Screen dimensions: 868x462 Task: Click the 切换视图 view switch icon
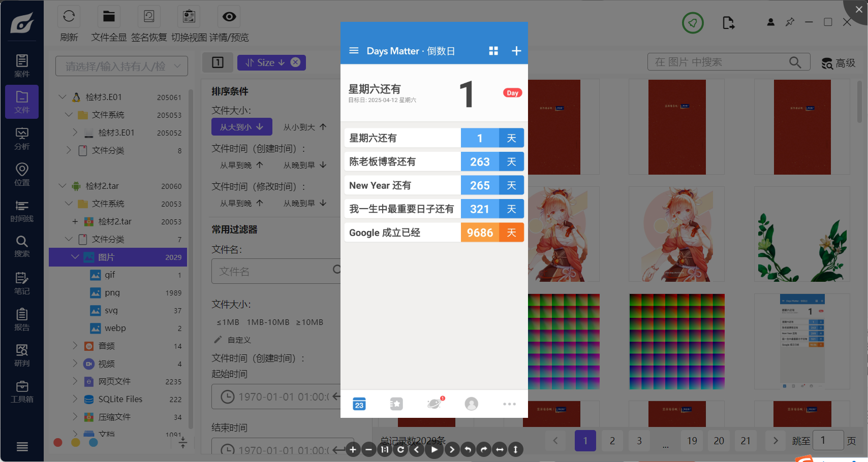189,16
